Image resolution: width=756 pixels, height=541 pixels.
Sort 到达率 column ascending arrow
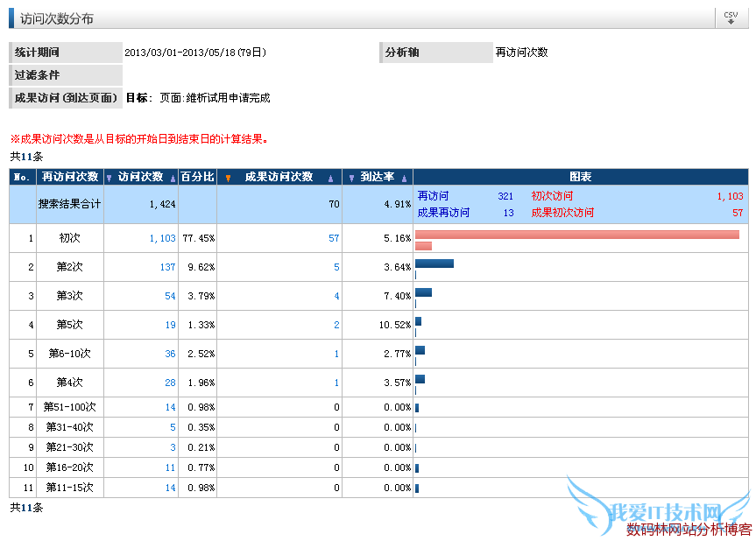point(404,178)
